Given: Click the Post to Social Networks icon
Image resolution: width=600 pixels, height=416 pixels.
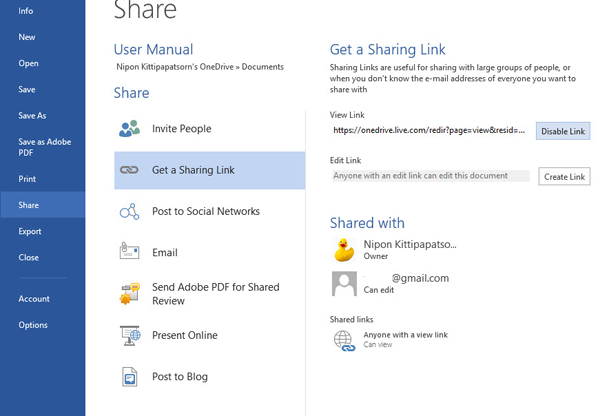Looking at the screenshot, I should point(129,211).
